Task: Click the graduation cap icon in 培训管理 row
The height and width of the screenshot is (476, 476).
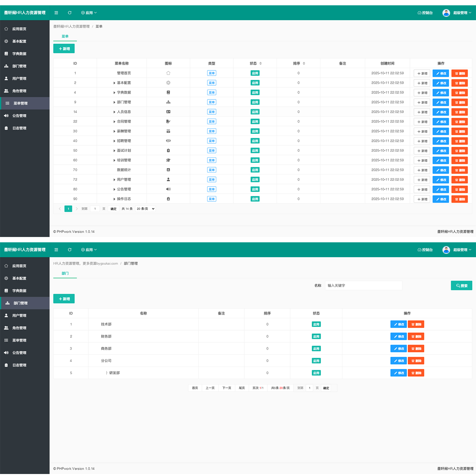Action: [x=168, y=160]
